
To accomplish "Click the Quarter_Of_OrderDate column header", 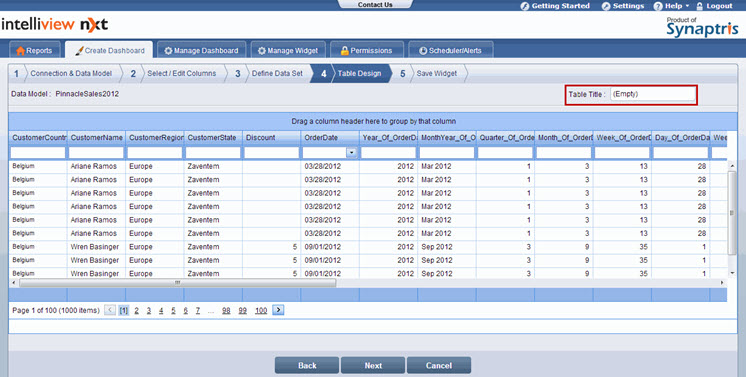I will pyautogui.click(x=505, y=138).
